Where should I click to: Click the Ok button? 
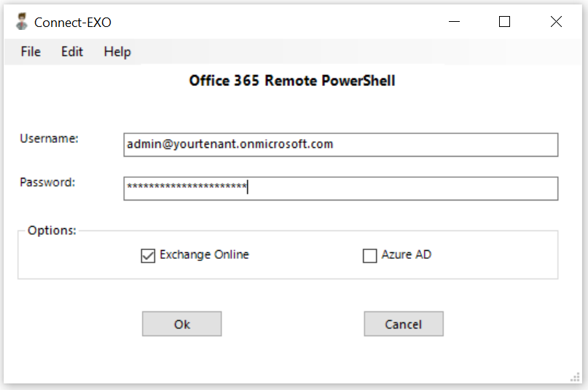pyautogui.click(x=182, y=324)
